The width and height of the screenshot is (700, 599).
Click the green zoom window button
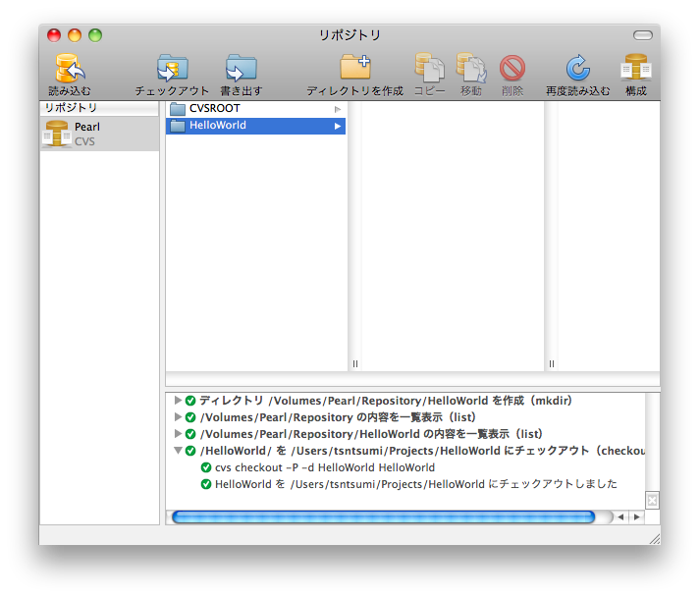[95, 35]
